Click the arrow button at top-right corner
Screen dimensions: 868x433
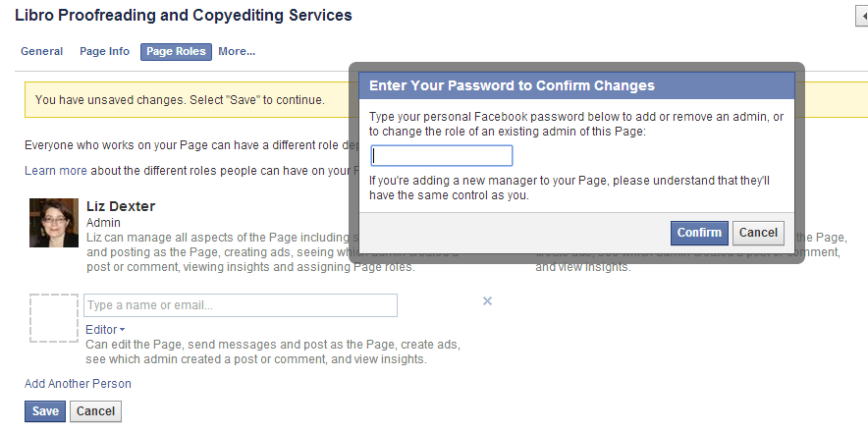(x=862, y=17)
